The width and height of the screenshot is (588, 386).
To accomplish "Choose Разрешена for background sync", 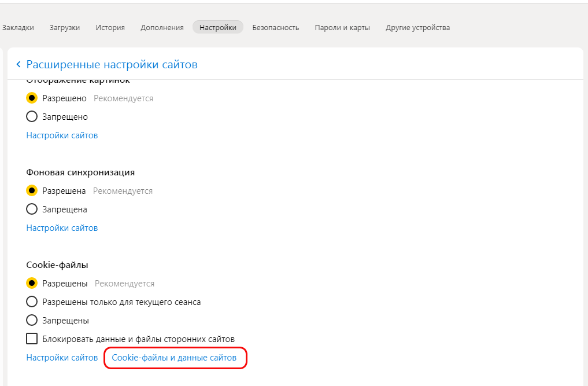I will 32,191.
